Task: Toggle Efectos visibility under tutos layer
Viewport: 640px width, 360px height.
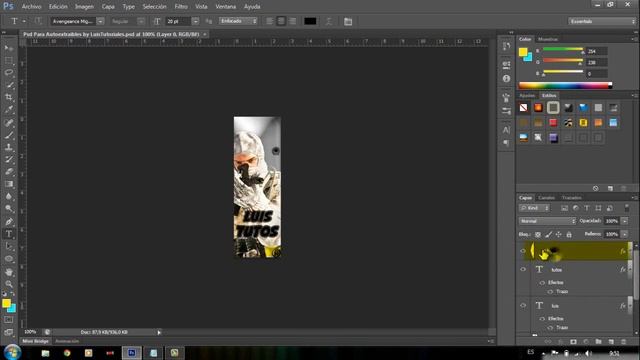Action: tap(542, 282)
